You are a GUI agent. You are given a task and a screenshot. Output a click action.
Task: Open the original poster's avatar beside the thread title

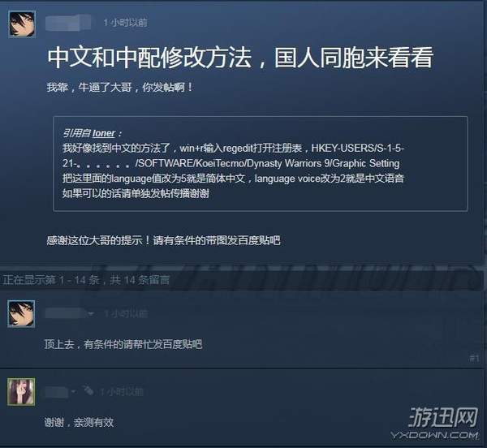tap(22, 24)
